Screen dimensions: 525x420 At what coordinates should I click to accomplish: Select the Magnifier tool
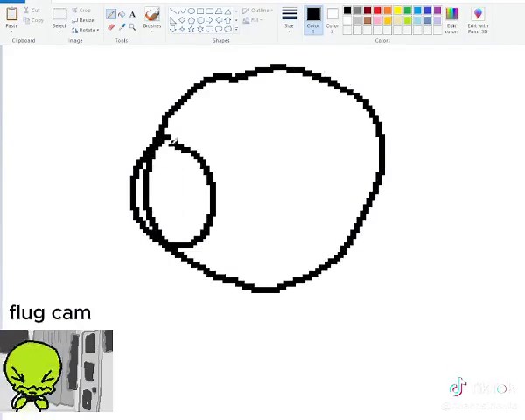[133, 27]
